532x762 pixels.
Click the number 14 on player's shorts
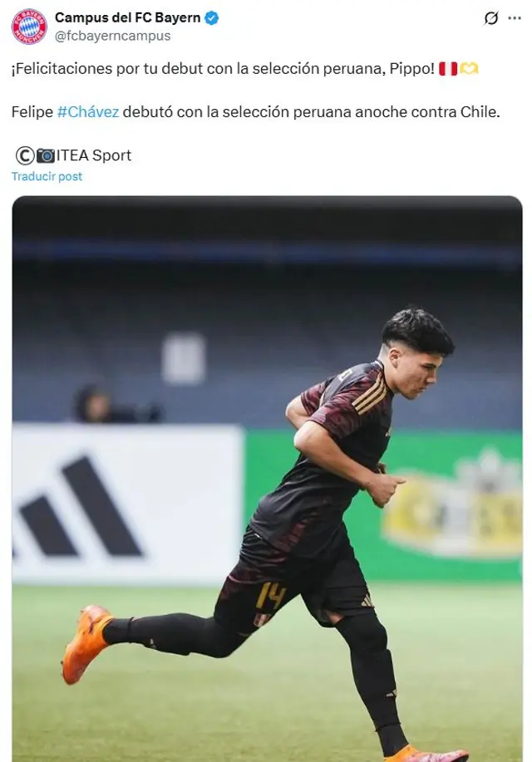click(270, 596)
